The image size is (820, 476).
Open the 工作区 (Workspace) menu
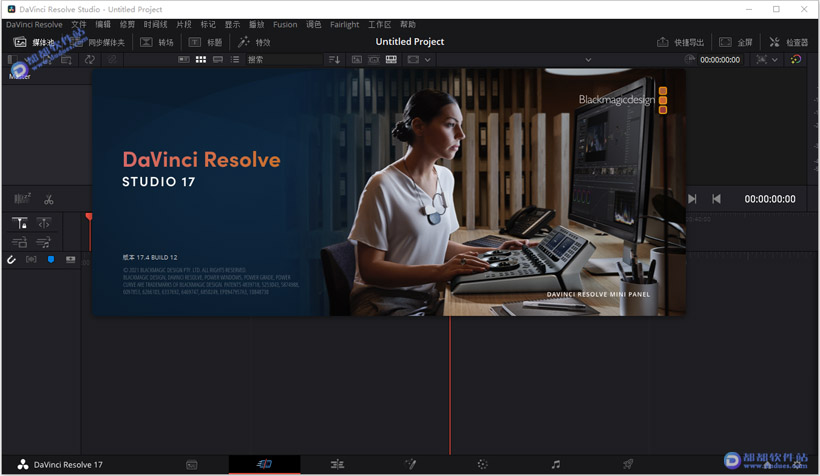click(380, 25)
